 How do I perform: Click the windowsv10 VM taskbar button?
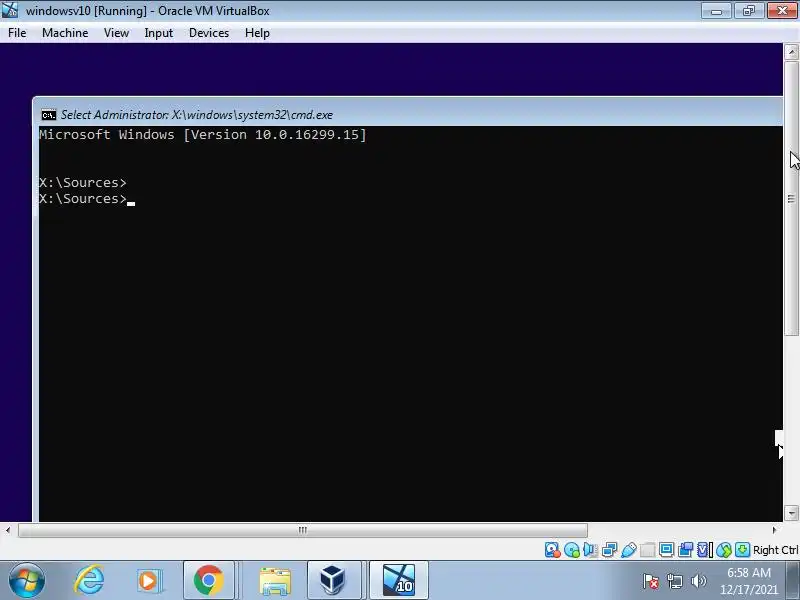(x=398, y=581)
